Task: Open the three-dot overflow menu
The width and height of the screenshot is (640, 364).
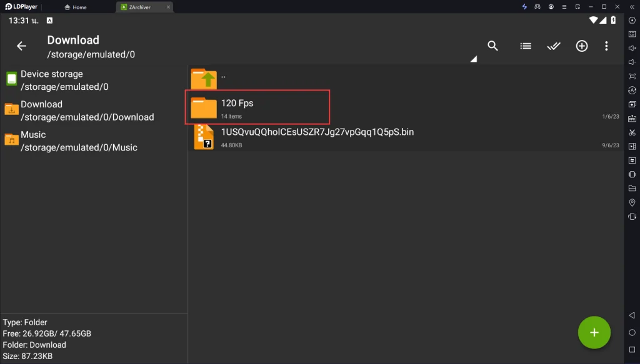Action: click(606, 46)
